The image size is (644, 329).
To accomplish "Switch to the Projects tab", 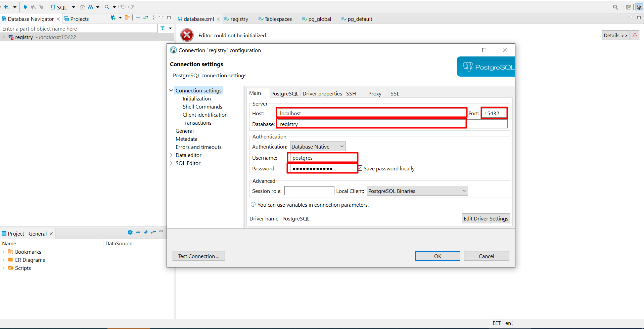I will (76, 19).
